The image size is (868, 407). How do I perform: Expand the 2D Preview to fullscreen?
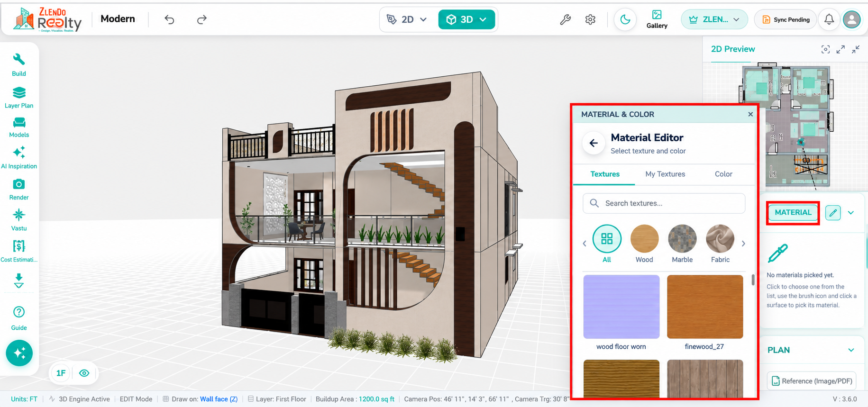pos(841,49)
